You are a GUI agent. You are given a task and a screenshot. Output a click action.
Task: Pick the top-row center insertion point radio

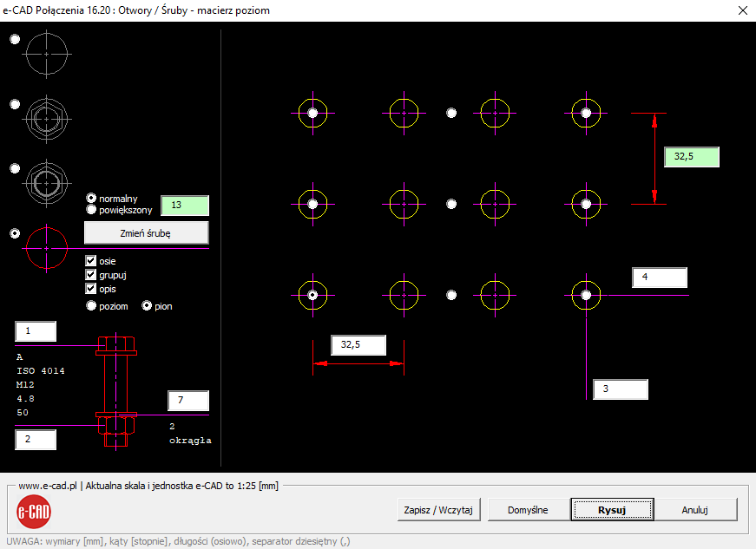coord(451,113)
